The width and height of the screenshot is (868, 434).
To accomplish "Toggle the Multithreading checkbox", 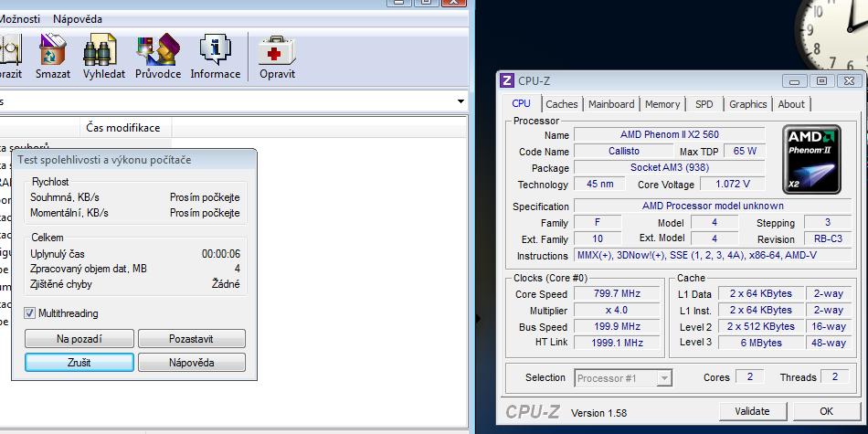I will click(x=30, y=313).
